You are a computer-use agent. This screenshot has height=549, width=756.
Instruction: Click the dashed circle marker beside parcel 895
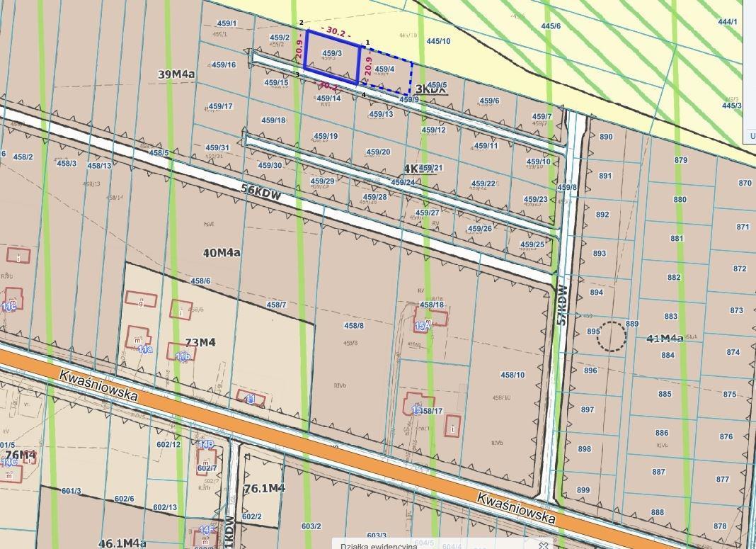click(612, 336)
